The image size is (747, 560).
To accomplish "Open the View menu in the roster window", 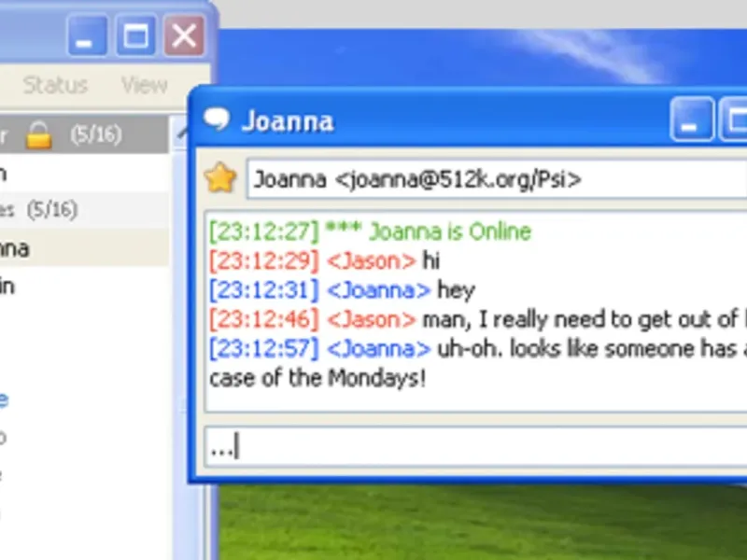I will [145, 85].
